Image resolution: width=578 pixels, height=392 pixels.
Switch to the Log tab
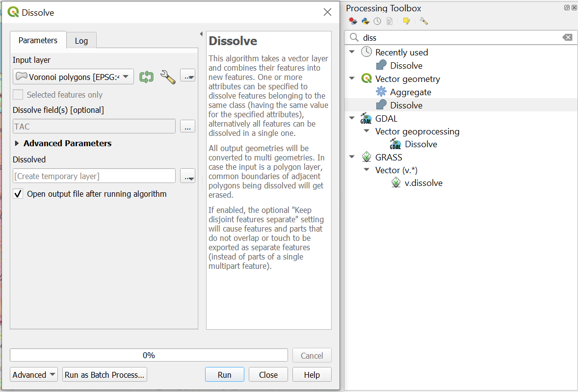pyautogui.click(x=81, y=40)
